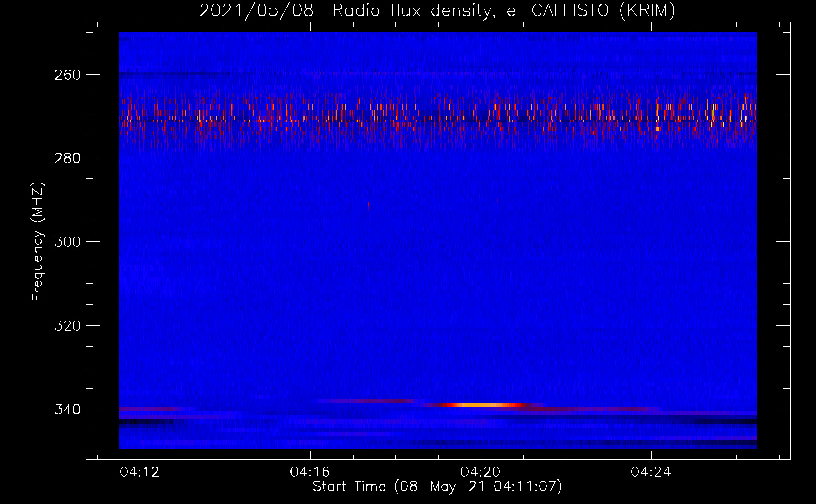Click the 04:12 time tick label

tap(140, 472)
